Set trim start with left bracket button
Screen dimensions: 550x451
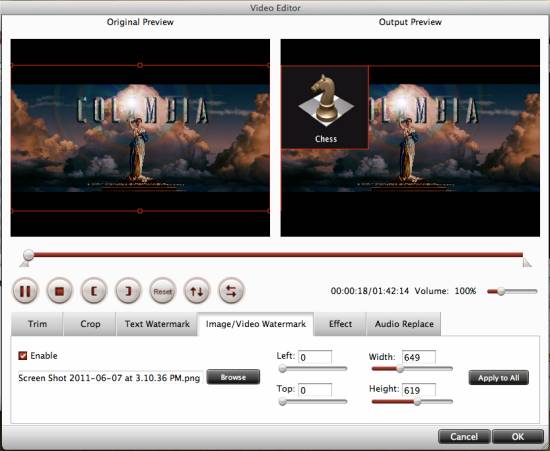pos(94,291)
